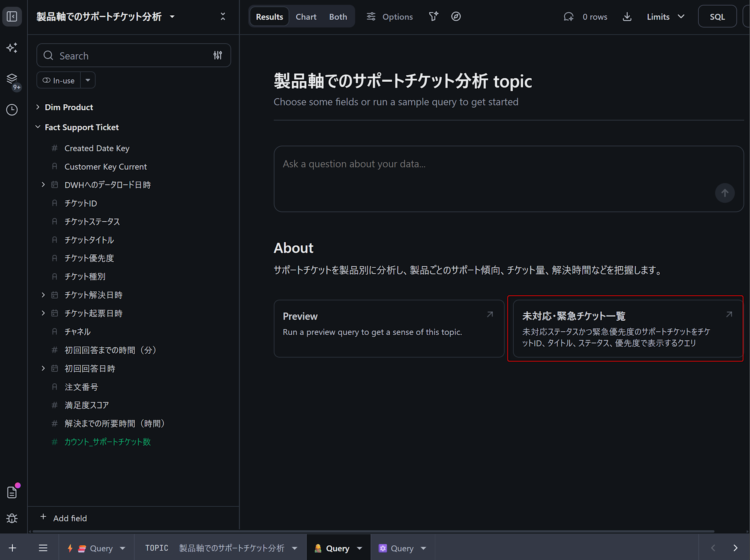
Task: Open query history clock icon
Action: (x=12, y=110)
